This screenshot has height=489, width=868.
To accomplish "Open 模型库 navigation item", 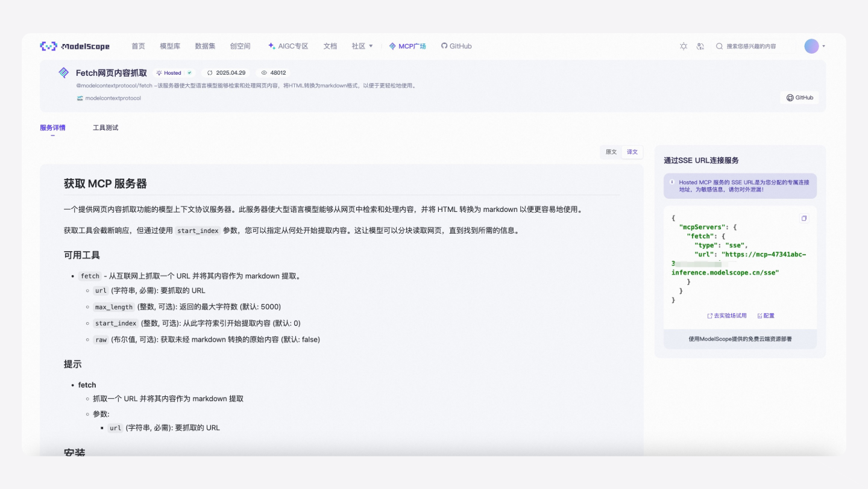I will (x=170, y=46).
